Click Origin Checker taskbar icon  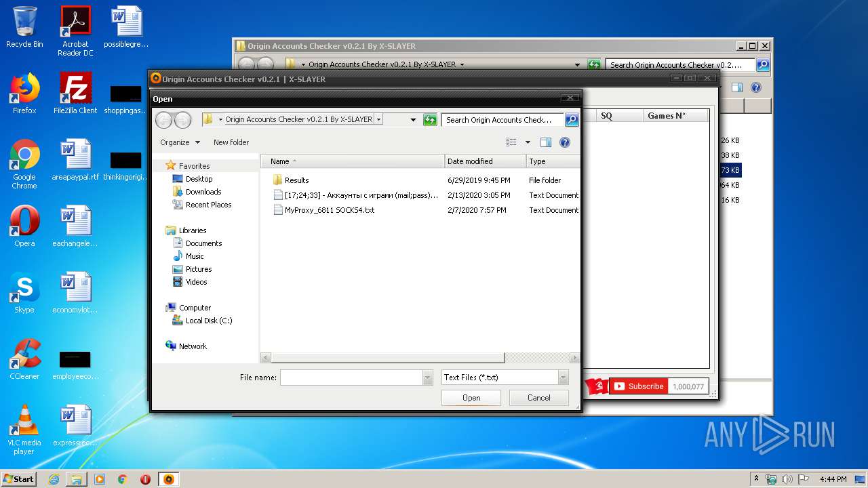[x=169, y=479]
